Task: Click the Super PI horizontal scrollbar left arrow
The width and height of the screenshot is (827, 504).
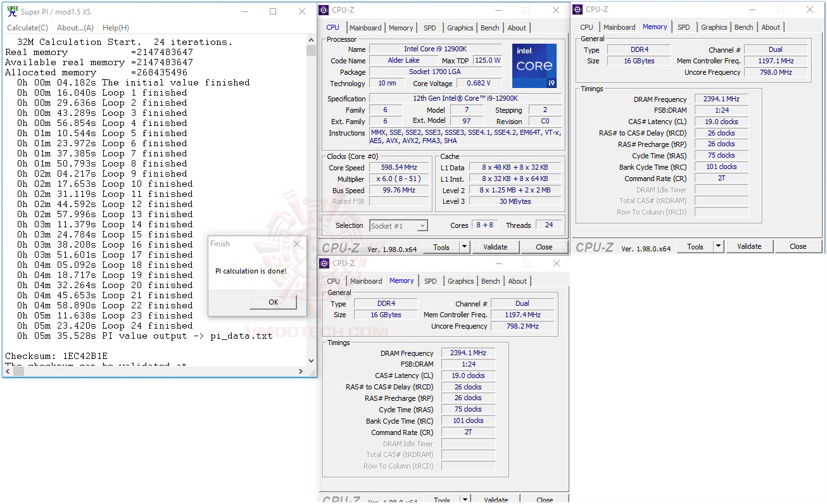Action: pyautogui.click(x=7, y=371)
